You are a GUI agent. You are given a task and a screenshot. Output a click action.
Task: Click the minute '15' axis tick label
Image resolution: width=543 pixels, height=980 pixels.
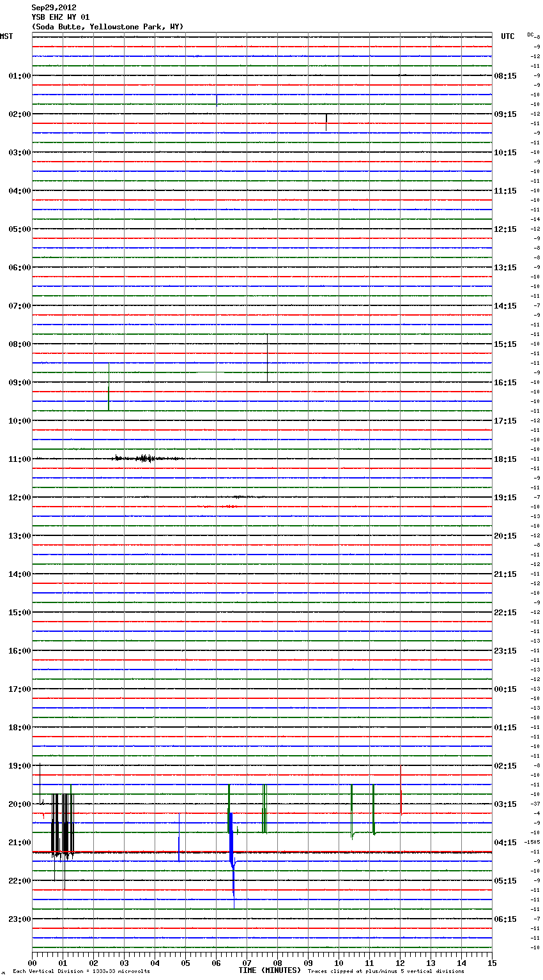click(x=492, y=963)
